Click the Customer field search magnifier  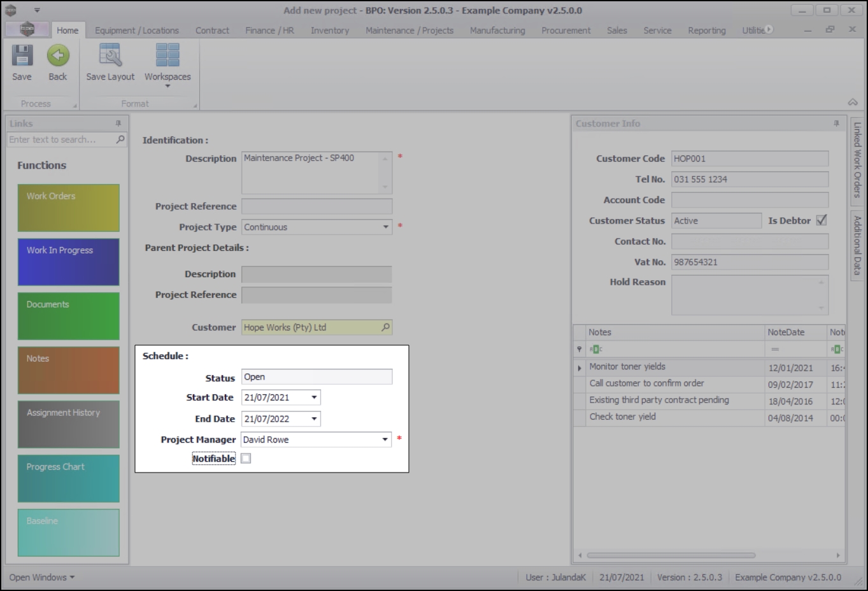tap(385, 327)
